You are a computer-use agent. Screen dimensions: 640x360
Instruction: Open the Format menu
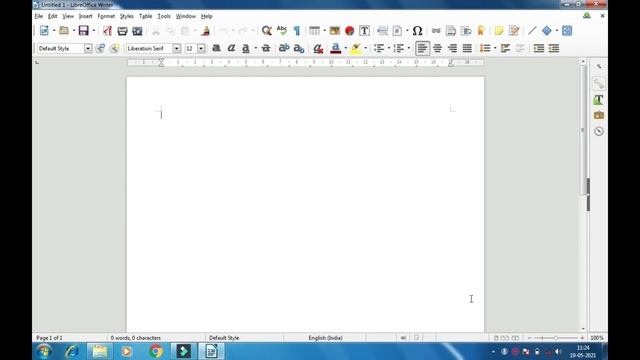(x=106, y=16)
